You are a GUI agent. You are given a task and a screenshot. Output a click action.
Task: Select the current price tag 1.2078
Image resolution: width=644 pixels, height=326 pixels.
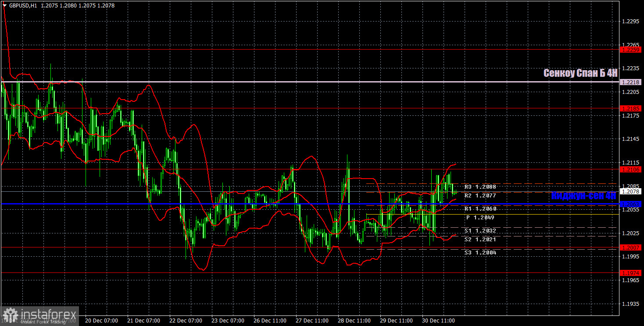pos(631,192)
